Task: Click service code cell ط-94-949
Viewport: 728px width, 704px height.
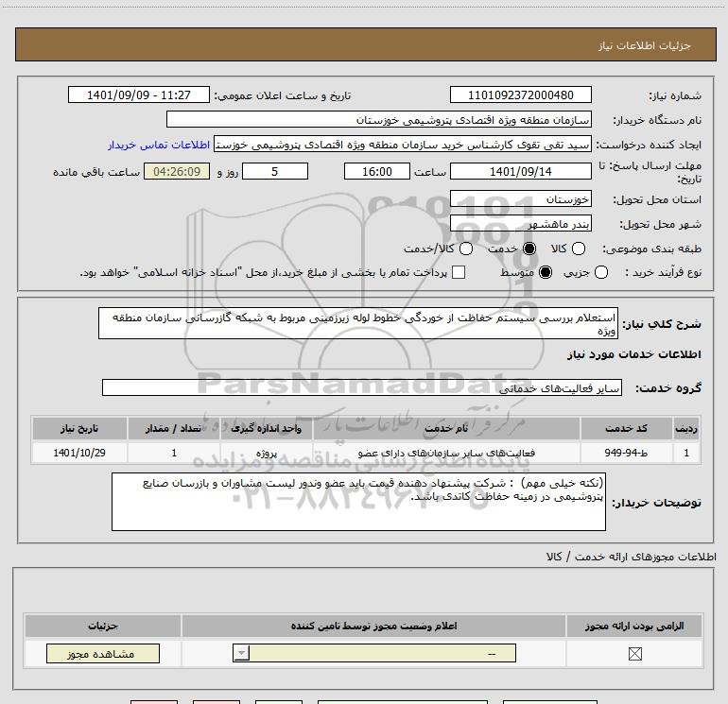Action: coord(626,453)
